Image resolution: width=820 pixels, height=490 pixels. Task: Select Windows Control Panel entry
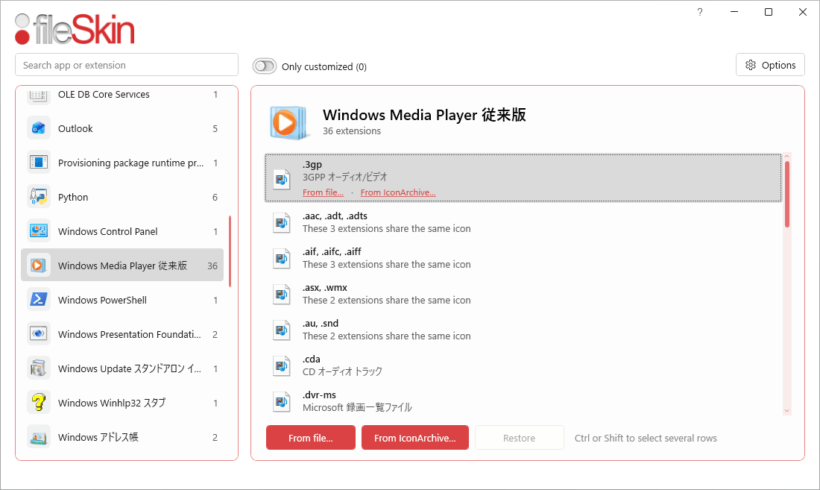click(x=122, y=231)
